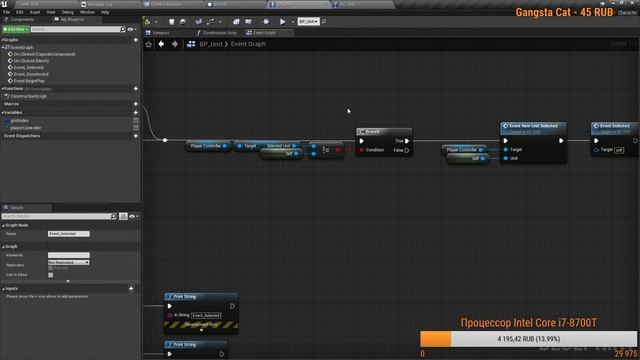
Task: Add event dispatcher with its plus icon
Action: [x=136, y=136]
